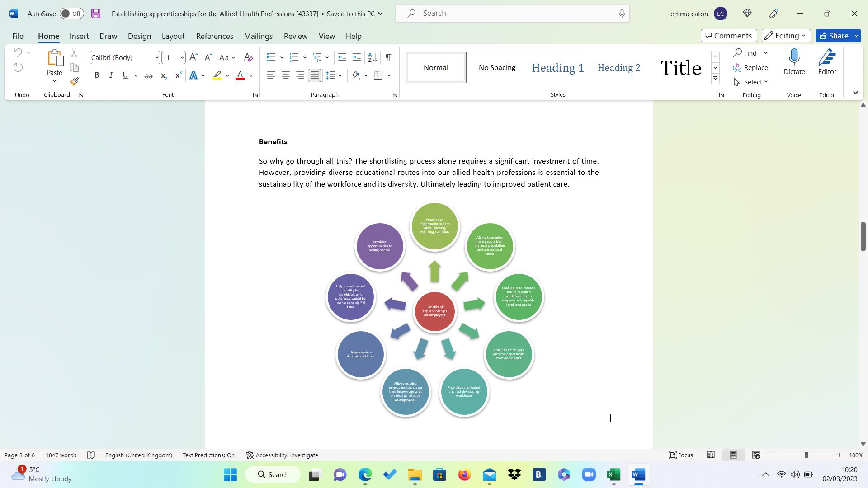This screenshot has width=868, height=488.
Task: Toggle Justify alignment button
Action: [x=315, y=76]
